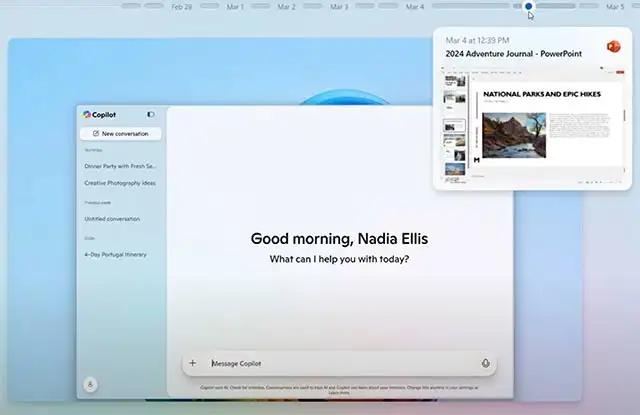Open the Creative Photography Ideas conversation
Viewport: 640px width, 415px height.
click(120, 183)
